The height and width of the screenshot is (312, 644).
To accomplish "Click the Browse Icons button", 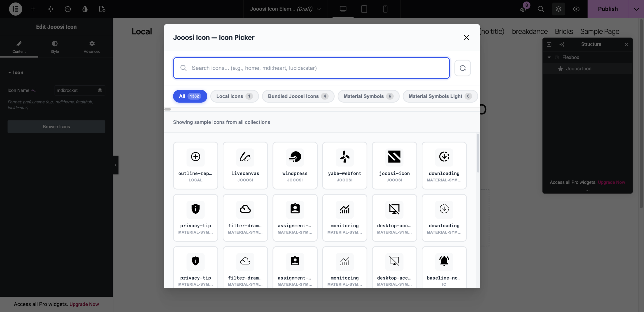I will 56,126.
